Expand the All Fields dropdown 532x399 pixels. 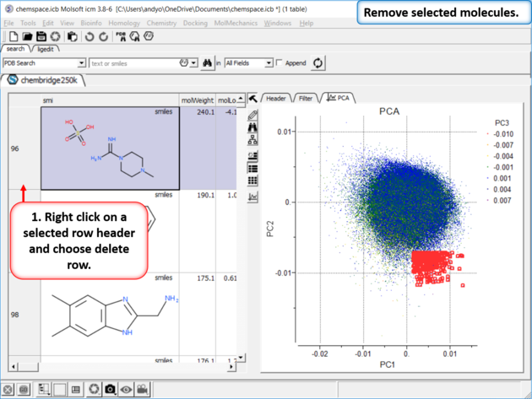[x=269, y=63]
